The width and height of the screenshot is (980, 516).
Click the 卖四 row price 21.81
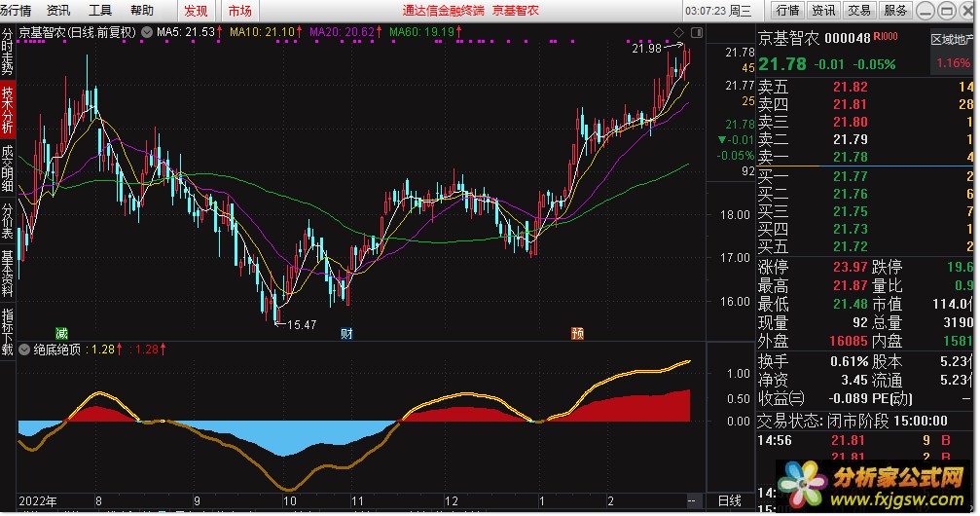coord(850,104)
